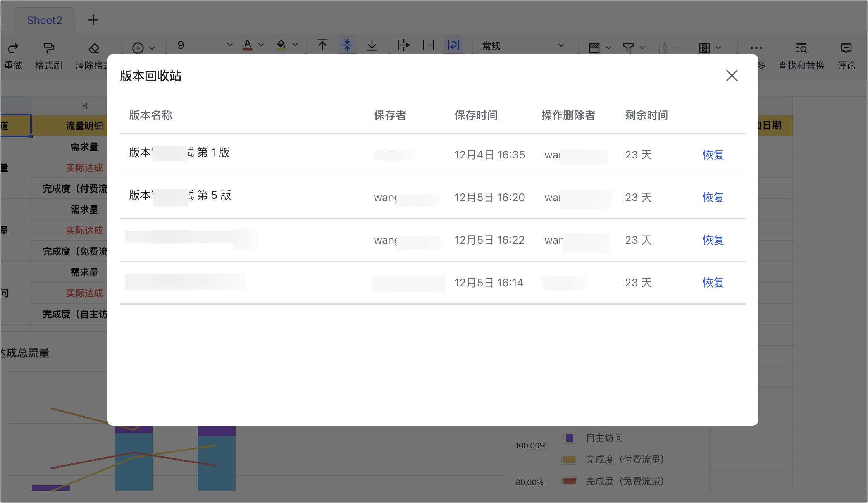Toggle the auto wrap text button

pos(453,45)
